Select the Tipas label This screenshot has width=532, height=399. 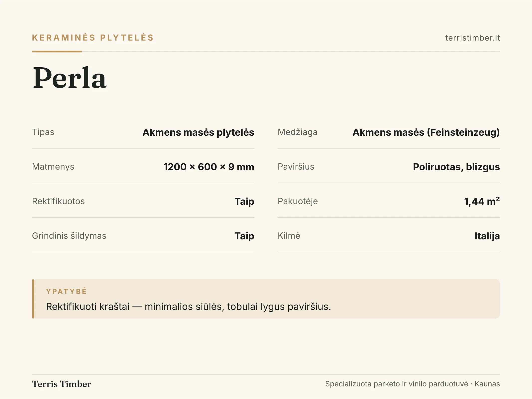43,132
